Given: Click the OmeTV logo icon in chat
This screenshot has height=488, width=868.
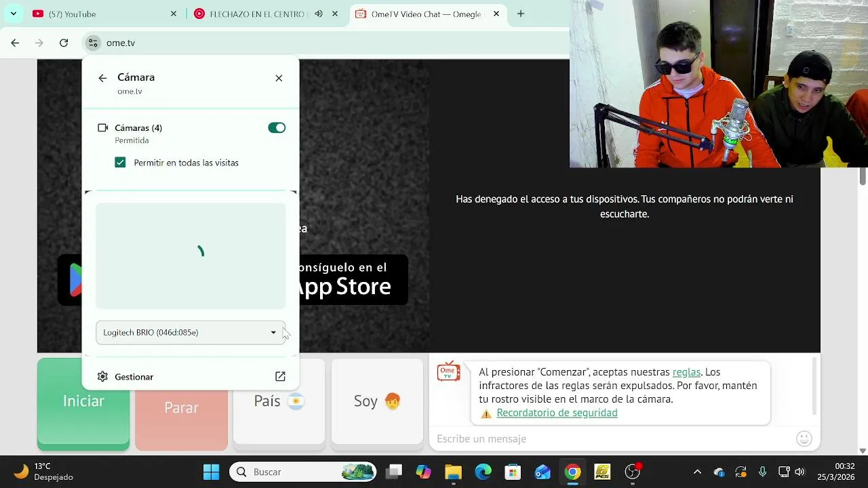Looking at the screenshot, I should click(448, 372).
